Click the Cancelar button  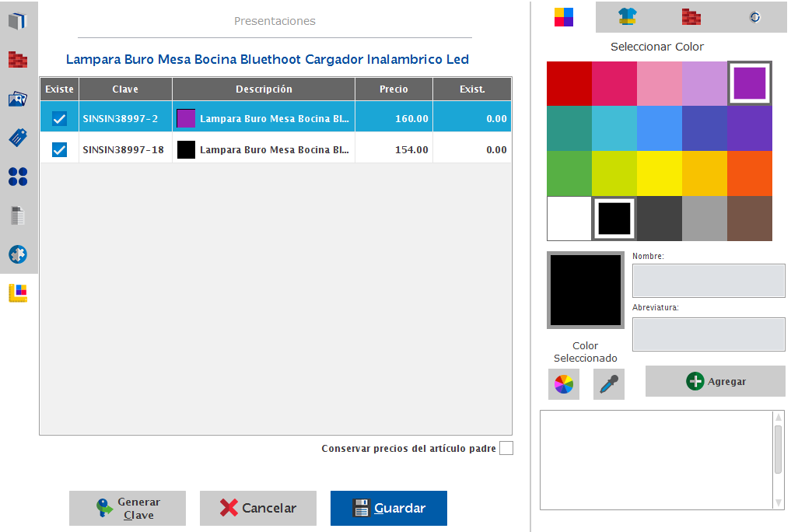pos(257,509)
